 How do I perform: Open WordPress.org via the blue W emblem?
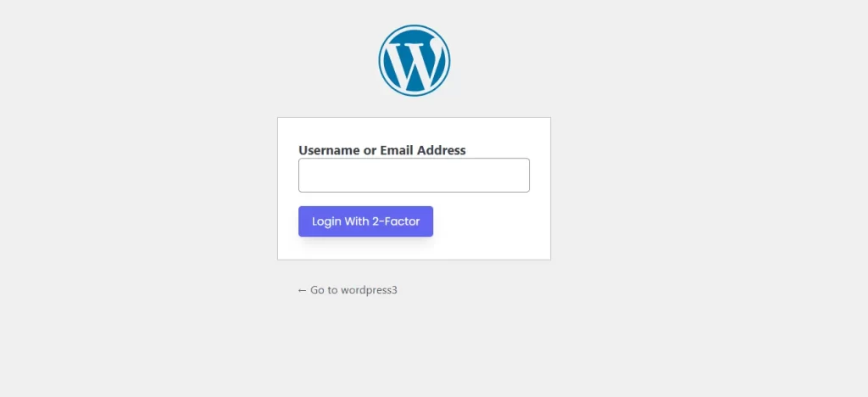pos(414,60)
